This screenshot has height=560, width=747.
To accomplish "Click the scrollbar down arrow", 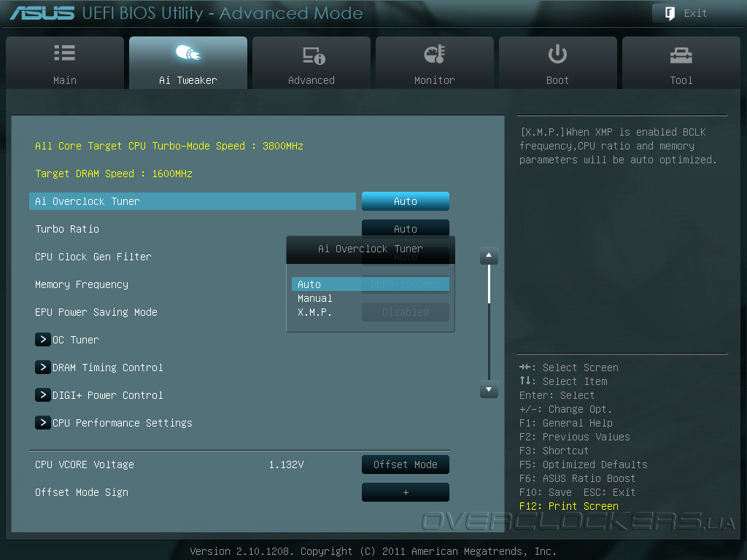I will tap(489, 389).
